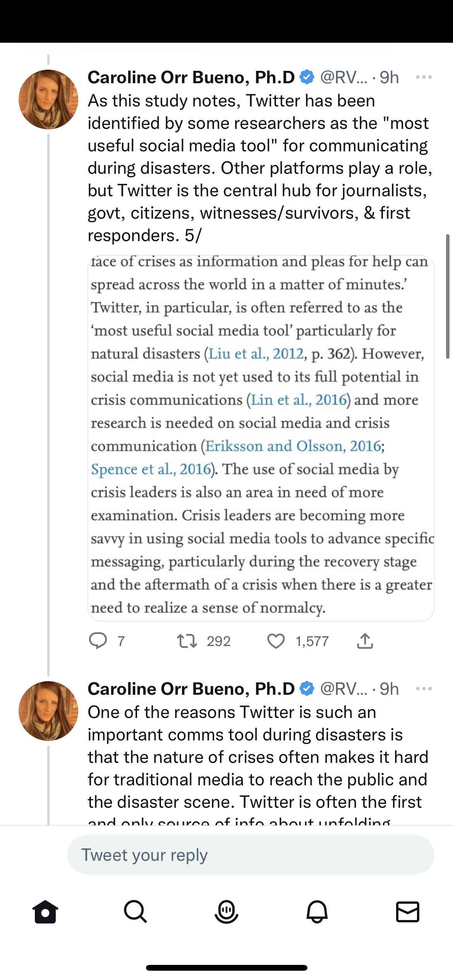Open the second tweet's profile picture
Screen dimensions: 453x980
point(48,711)
